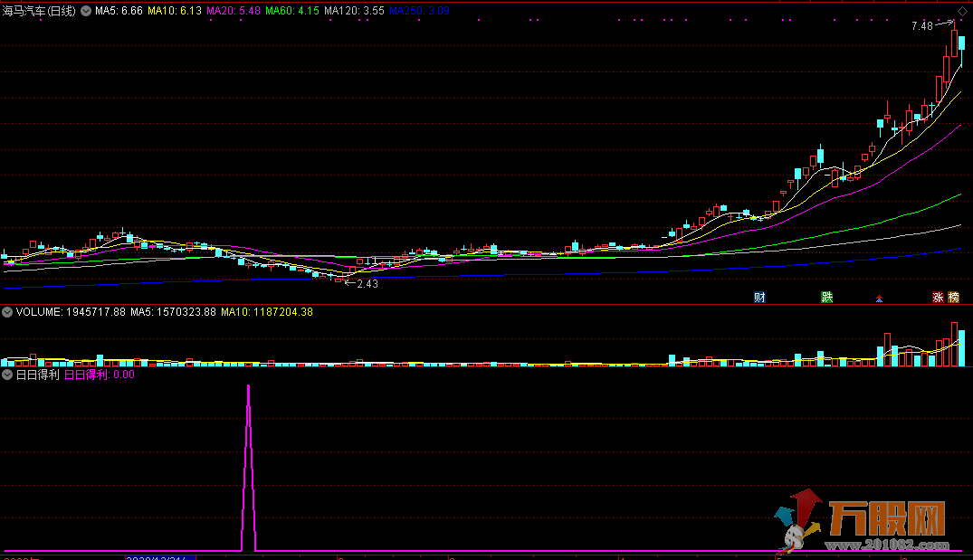Click the orange 榜 ranking marker icon
Image resolution: width=973 pixels, height=560 pixels.
point(953,297)
